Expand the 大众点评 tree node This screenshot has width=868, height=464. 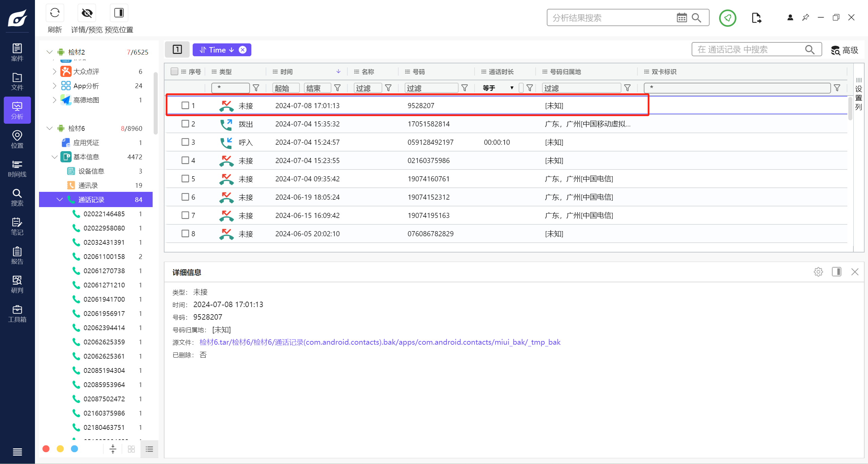54,72
